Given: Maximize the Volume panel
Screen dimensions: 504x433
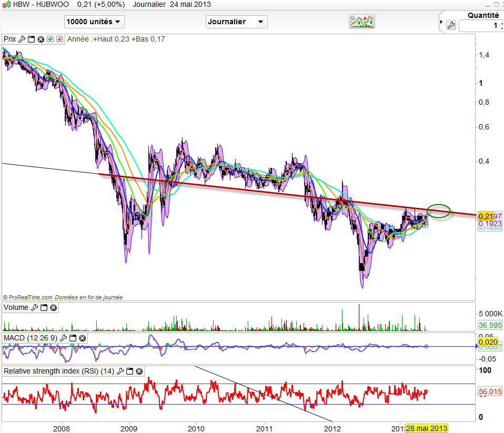Looking at the screenshot, I should point(44,308).
